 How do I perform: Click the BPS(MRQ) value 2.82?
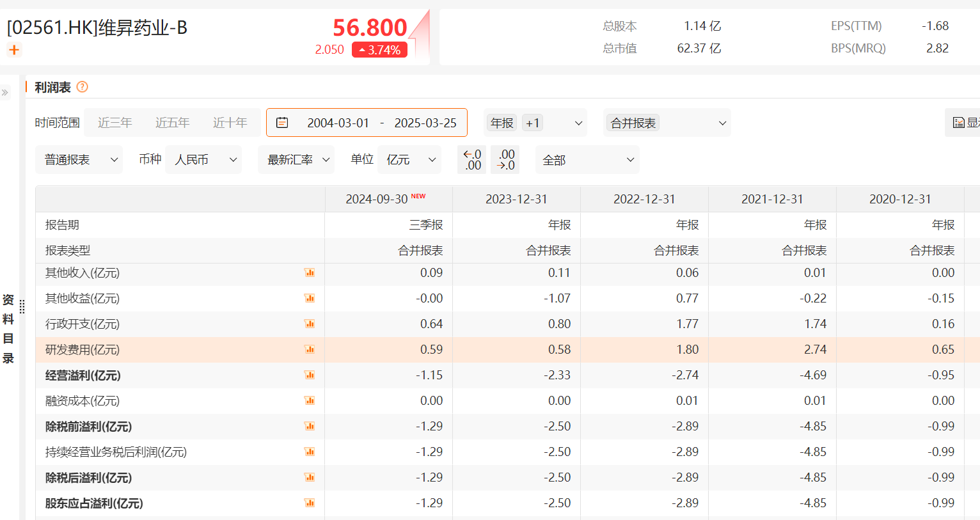[938, 49]
